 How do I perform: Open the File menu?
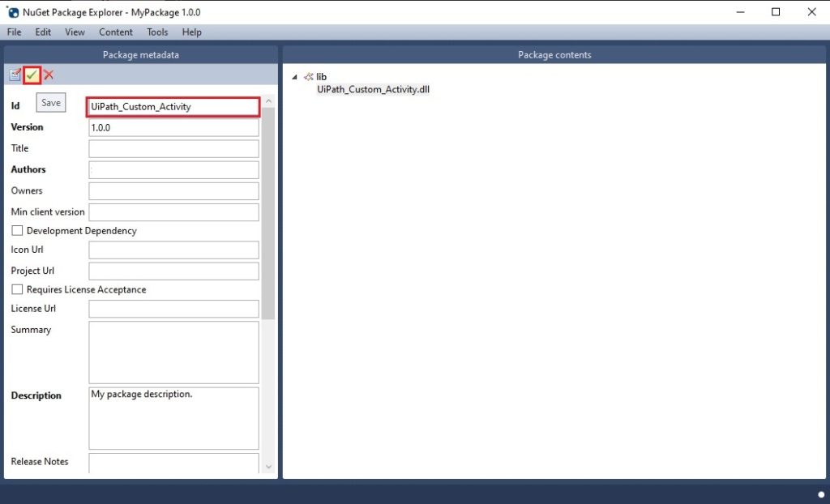pos(15,32)
